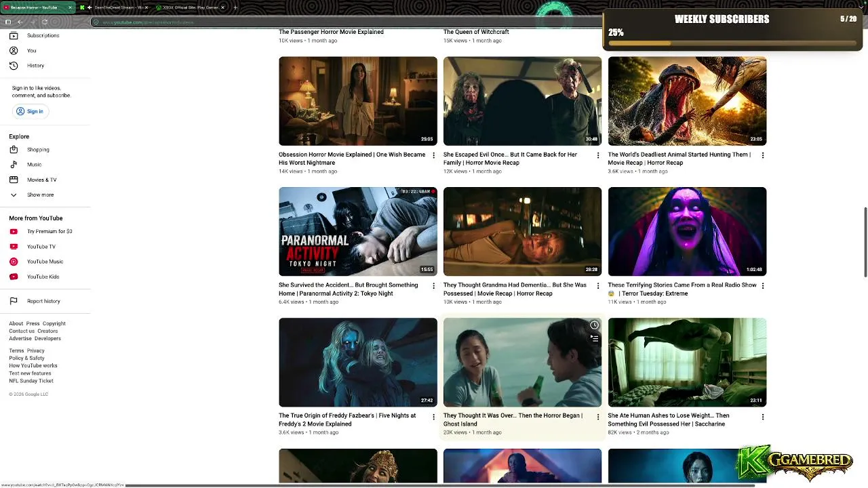This screenshot has height=488, width=868.
Task: Click the Copyright footer link
Action: (54, 324)
